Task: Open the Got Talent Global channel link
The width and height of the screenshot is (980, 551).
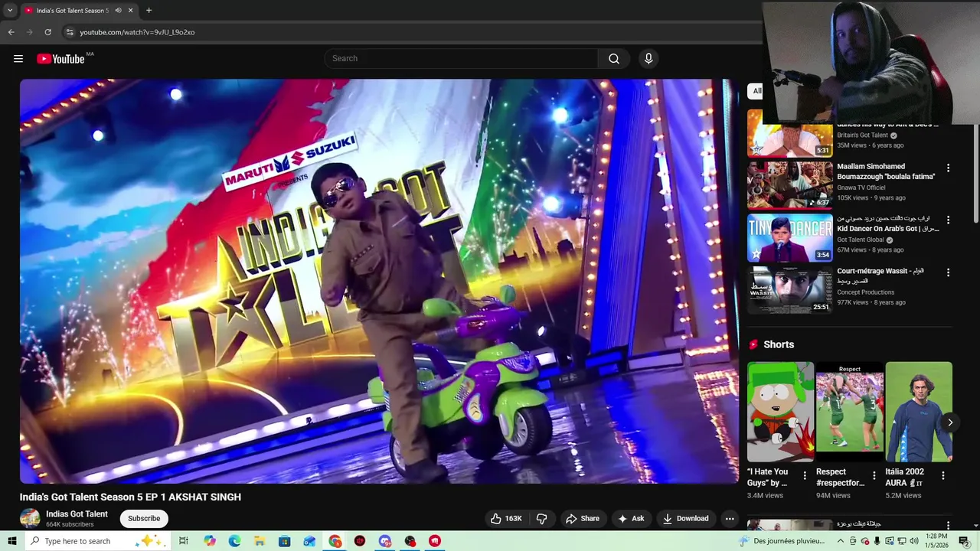Action: click(x=861, y=240)
